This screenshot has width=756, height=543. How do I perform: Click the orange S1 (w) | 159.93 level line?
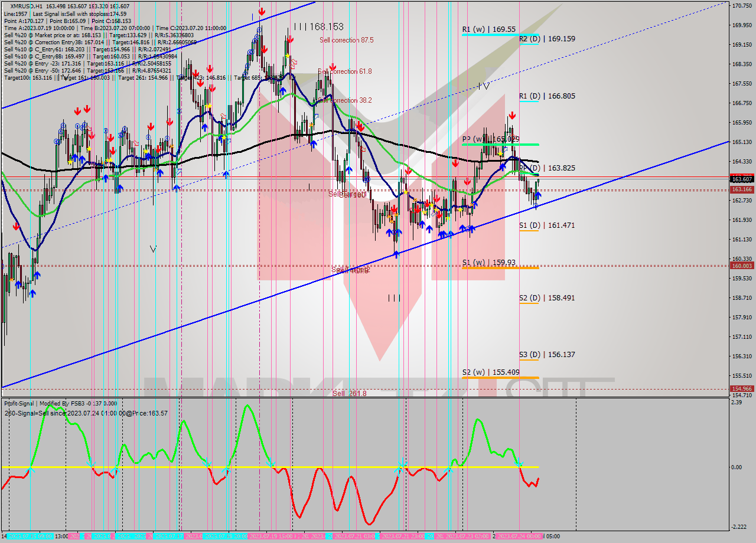(499, 269)
